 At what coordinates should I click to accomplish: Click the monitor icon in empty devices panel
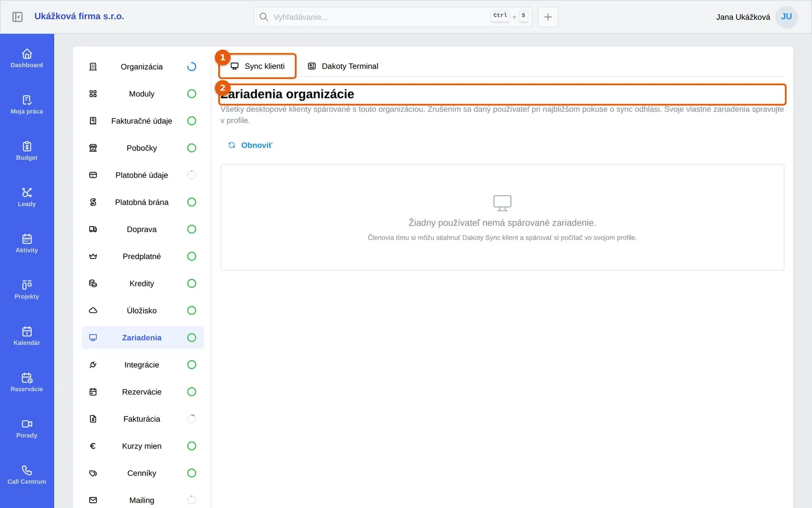click(502, 203)
